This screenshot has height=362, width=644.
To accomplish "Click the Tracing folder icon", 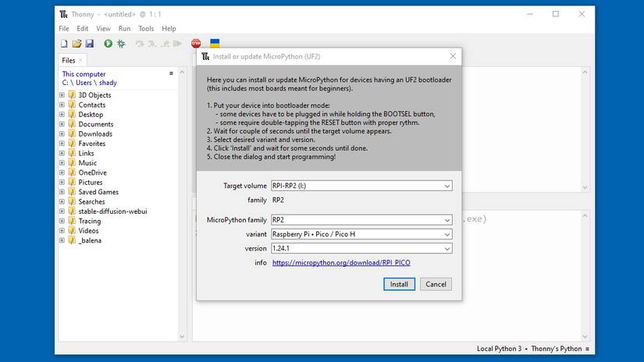I will click(72, 221).
